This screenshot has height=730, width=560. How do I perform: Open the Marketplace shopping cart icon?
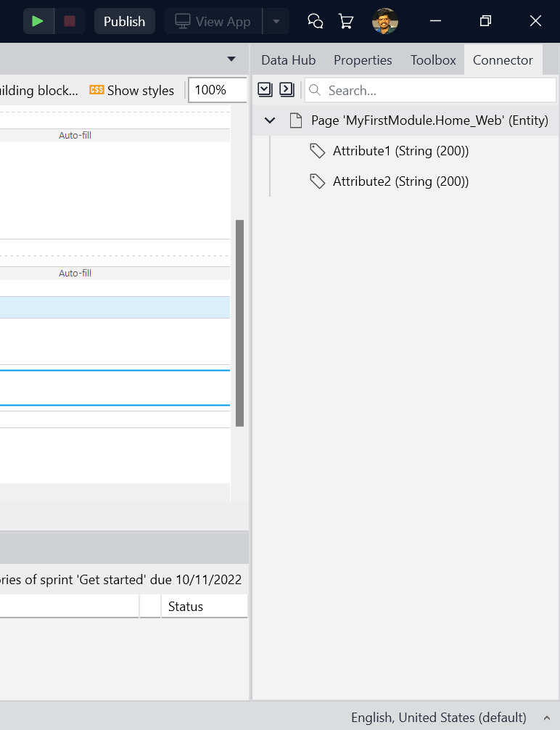346,21
